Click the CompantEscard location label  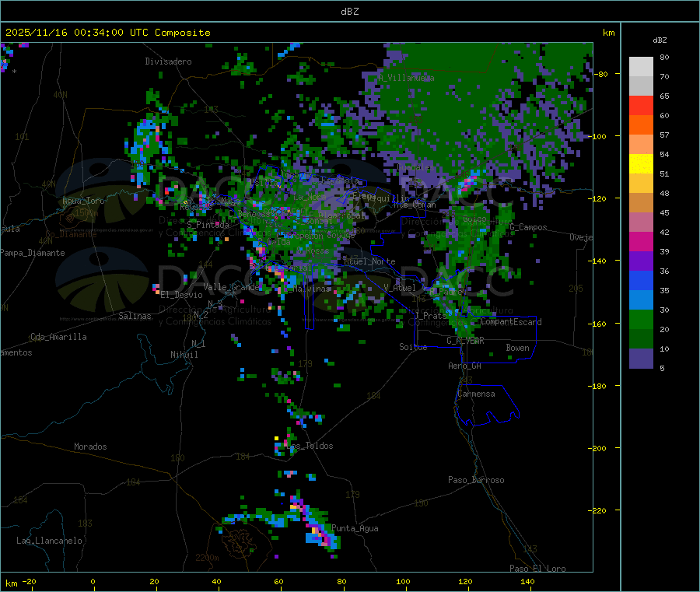pos(511,322)
